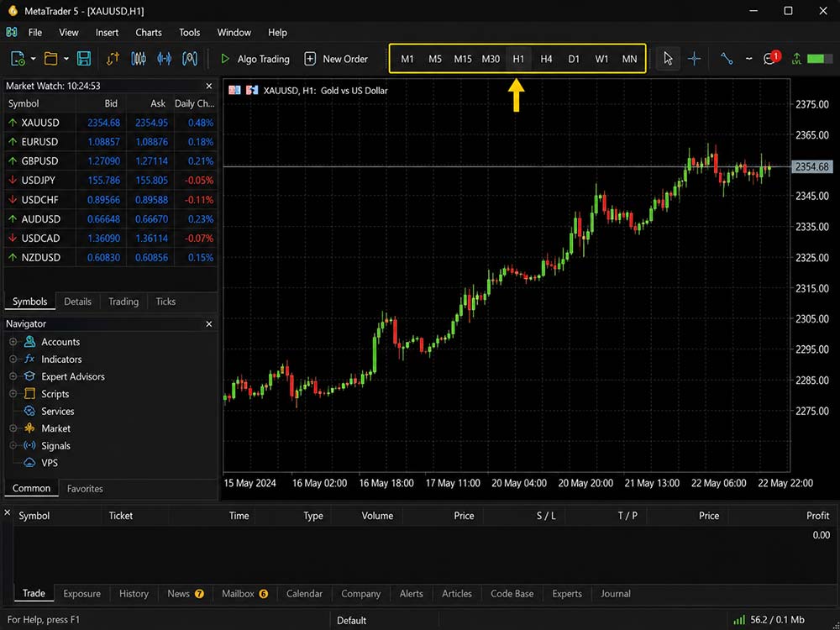Screen dimensions: 840x630
Task: Click the green connection bars status icon
Action: pyautogui.click(x=739, y=620)
